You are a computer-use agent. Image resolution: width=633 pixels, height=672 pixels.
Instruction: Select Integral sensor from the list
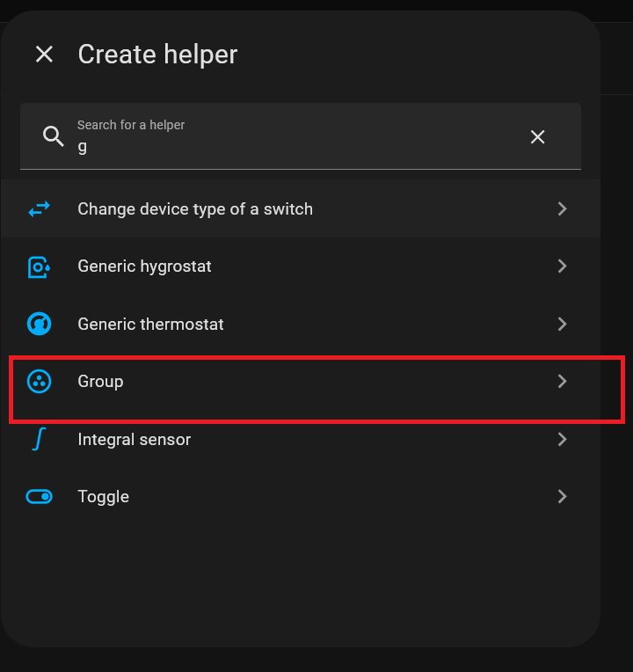tap(135, 439)
